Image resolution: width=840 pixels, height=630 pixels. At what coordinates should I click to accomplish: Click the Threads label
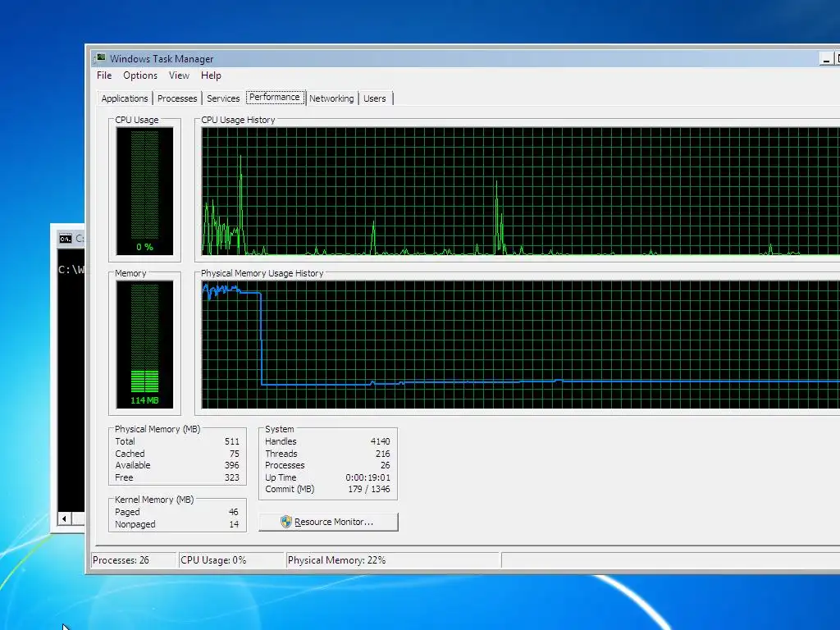pos(281,454)
